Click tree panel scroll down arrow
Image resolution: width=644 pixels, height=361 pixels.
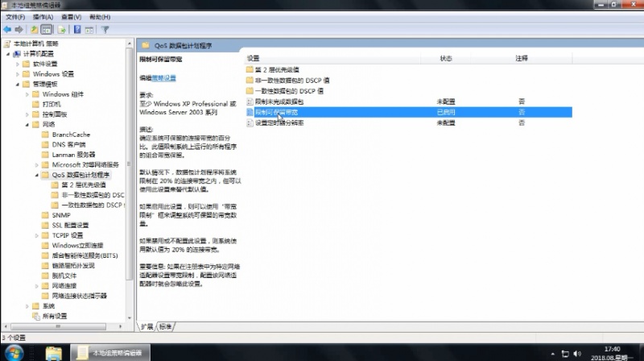pos(130,317)
